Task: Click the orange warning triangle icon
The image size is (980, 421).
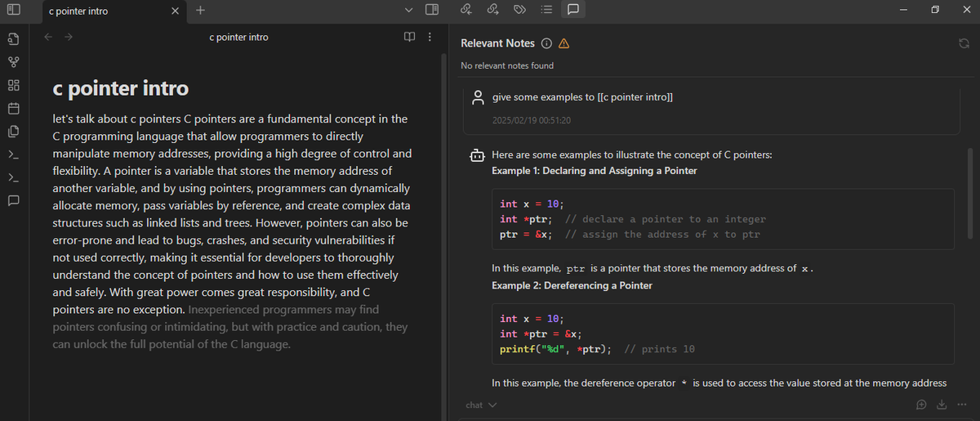Action: (x=563, y=43)
